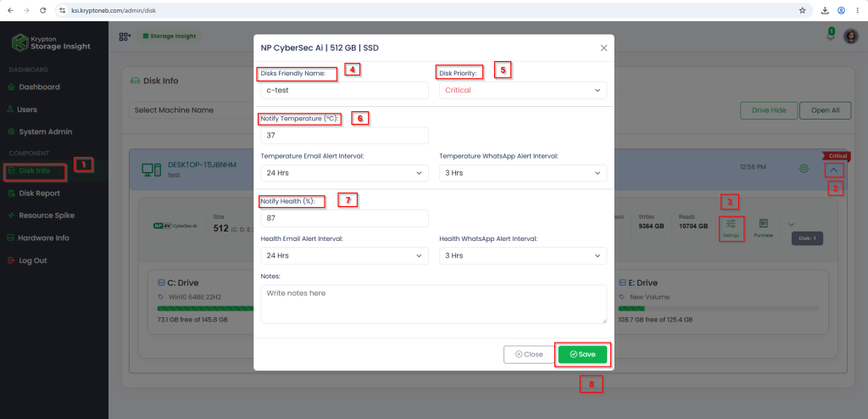868x419 pixels.
Task: Click the Save button
Action: [x=582, y=355]
